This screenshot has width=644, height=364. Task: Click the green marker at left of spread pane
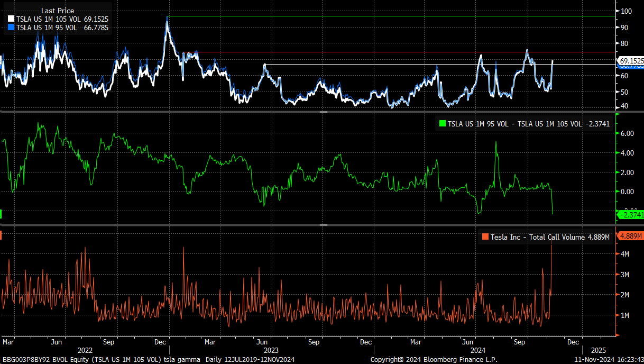tap(1, 214)
